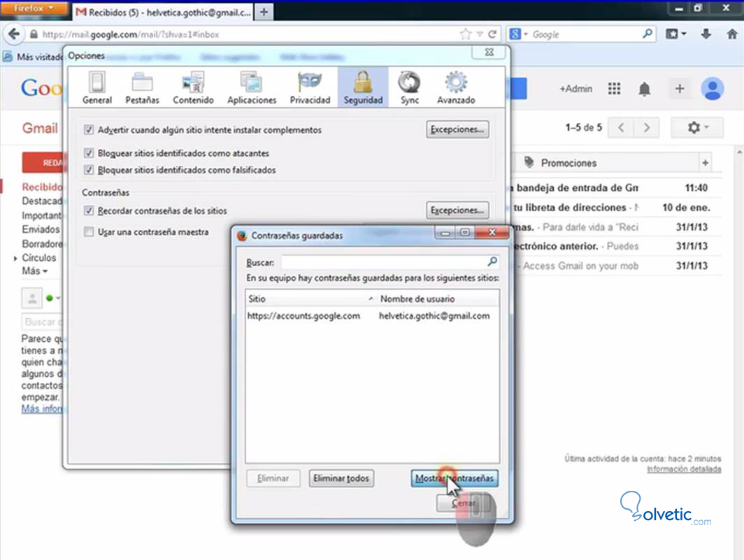Open the bookmarks menu toolbar icon

(x=675, y=34)
